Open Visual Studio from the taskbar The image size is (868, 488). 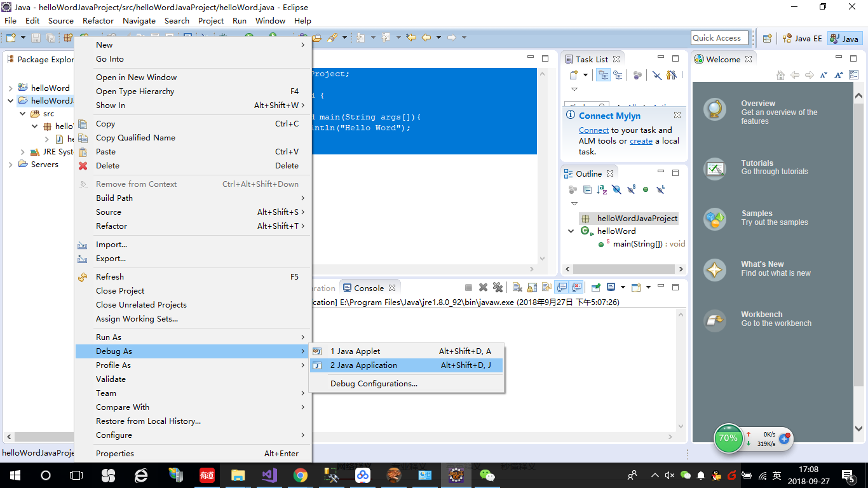[x=269, y=475]
